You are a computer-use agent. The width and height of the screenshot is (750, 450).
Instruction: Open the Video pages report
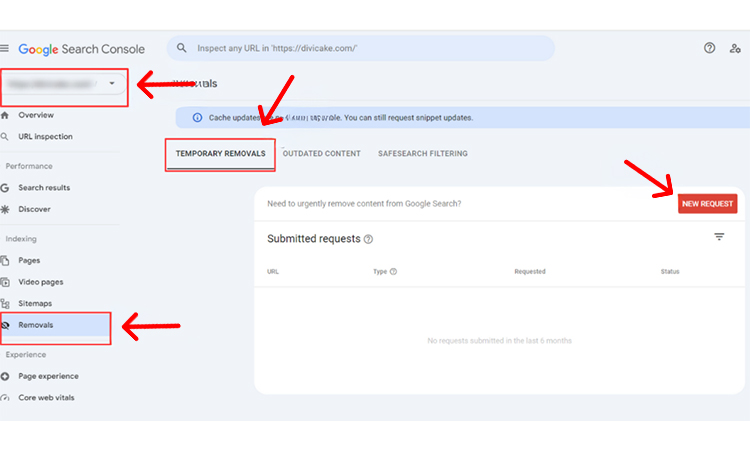pyautogui.click(x=41, y=282)
